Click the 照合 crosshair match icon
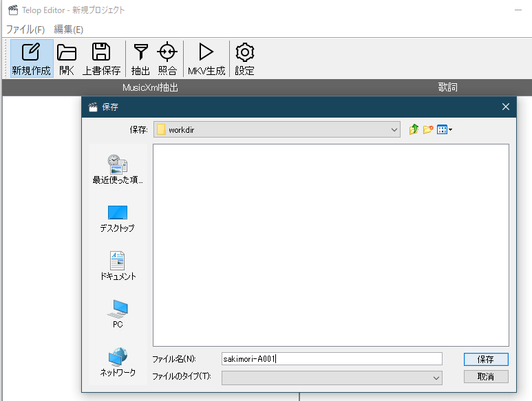The width and height of the screenshot is (532, 401). click(167, 58)
